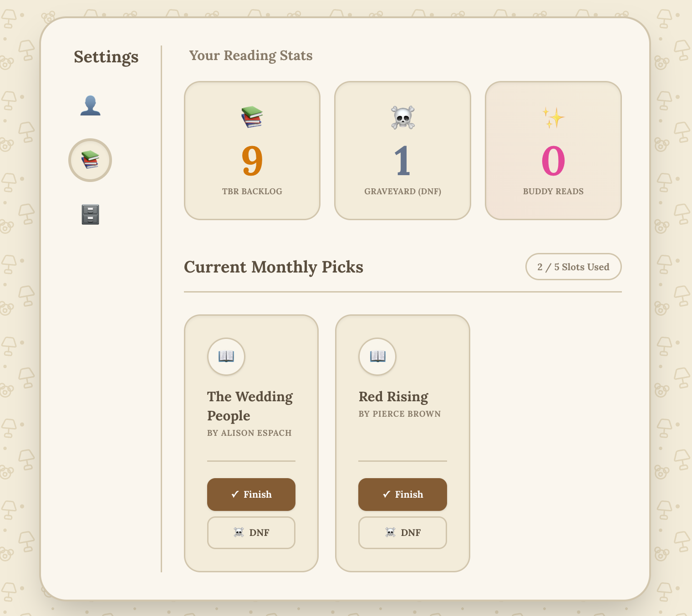Viewport: 692px width, 616px height.
Task: Open the file cabinet archive icon
Action: click(x=90, y=215)
